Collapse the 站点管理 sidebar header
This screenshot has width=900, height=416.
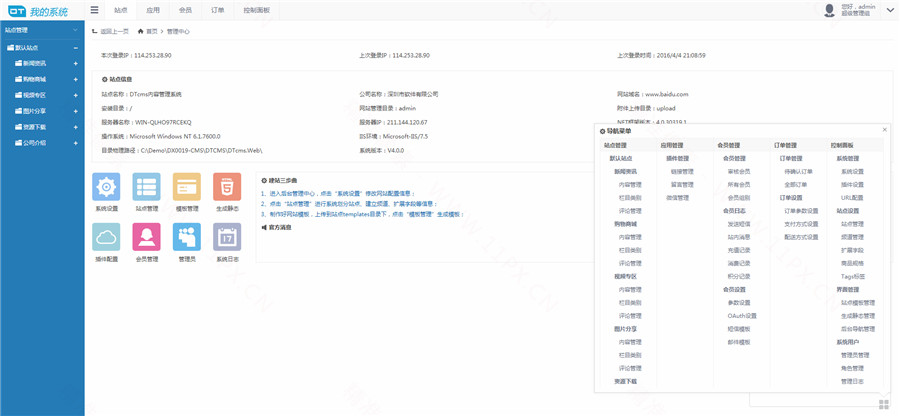(x=75, y=30)
